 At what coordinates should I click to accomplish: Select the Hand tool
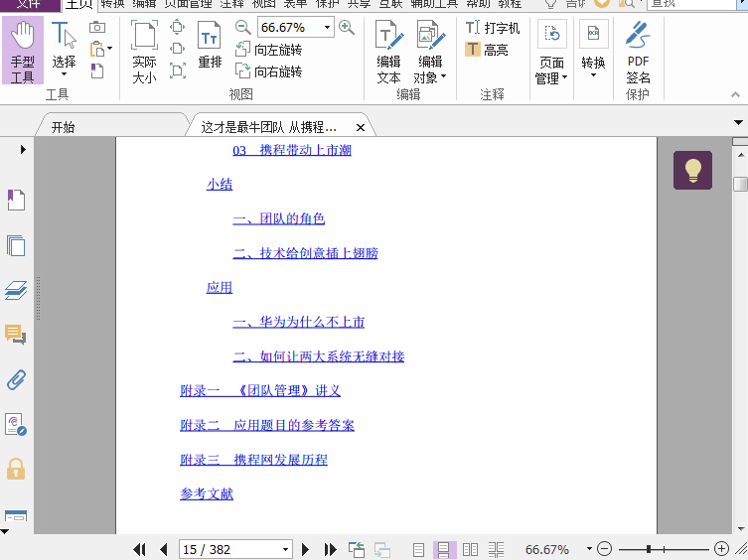[23, 51]
